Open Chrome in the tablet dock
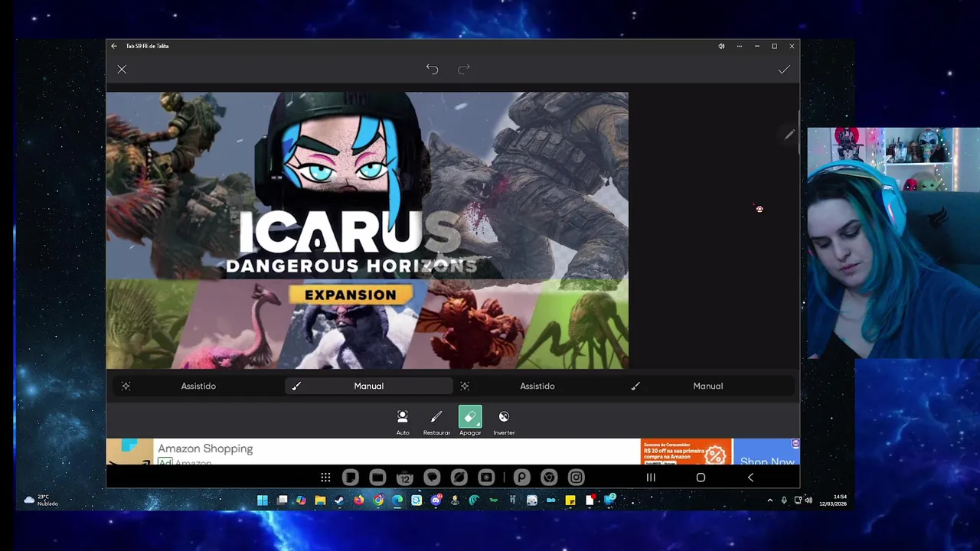Image resolution: width=980 pixels, height=551 pixels. (x=549, y=478)
